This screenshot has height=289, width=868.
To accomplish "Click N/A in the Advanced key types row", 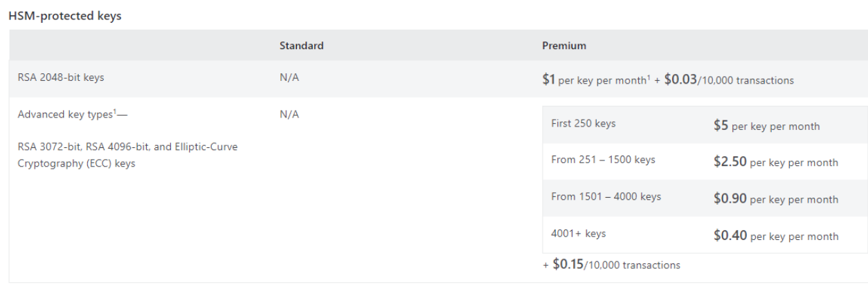I will pos(289,115).
